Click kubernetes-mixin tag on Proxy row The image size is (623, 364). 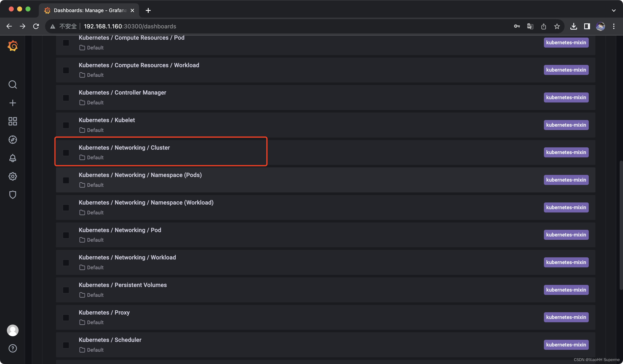(x=566, y=317)
